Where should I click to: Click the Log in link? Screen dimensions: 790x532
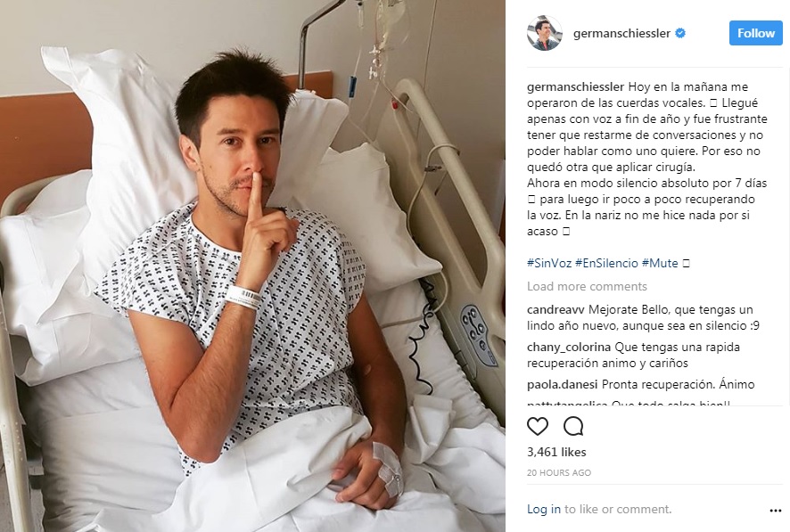tap(544, 510)
